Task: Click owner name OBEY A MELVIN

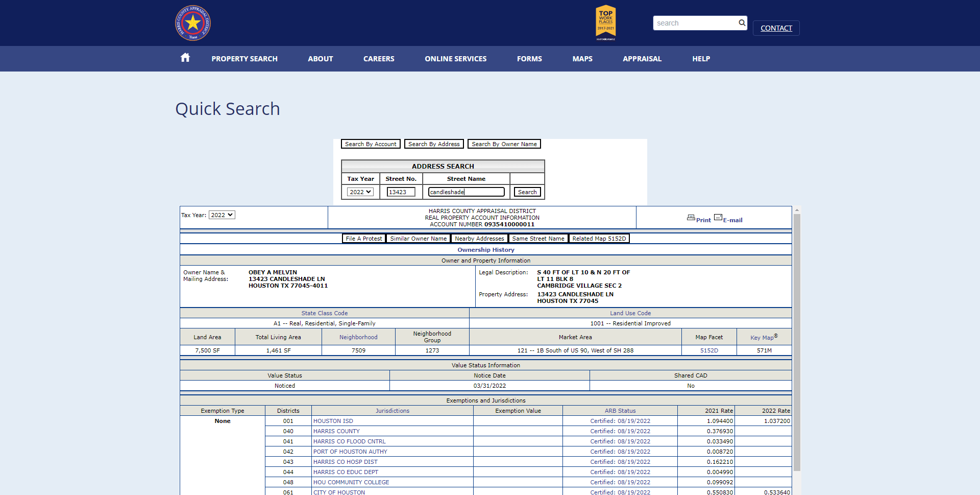Action: tap(273, 272)
